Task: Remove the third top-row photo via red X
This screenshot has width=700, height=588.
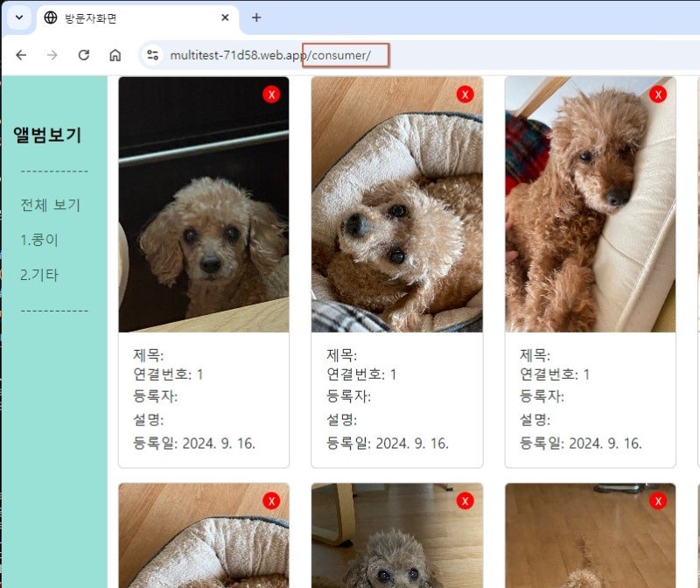Action: coord(658,94)
